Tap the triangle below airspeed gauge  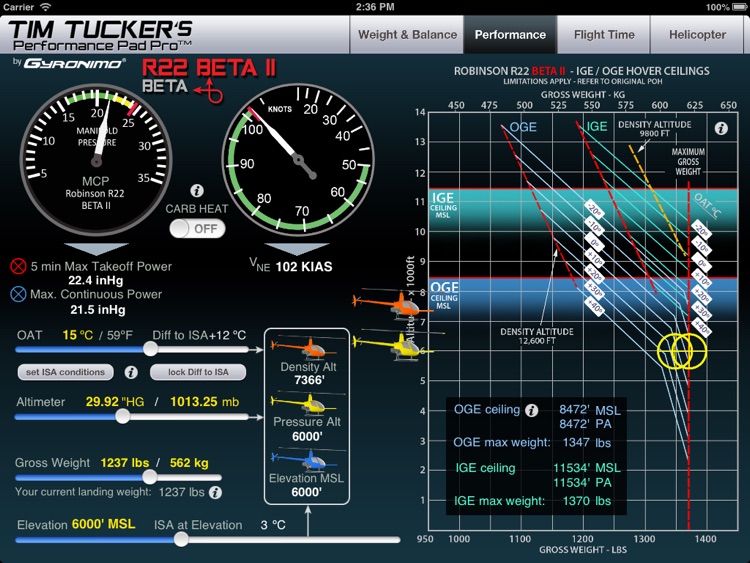297,249
